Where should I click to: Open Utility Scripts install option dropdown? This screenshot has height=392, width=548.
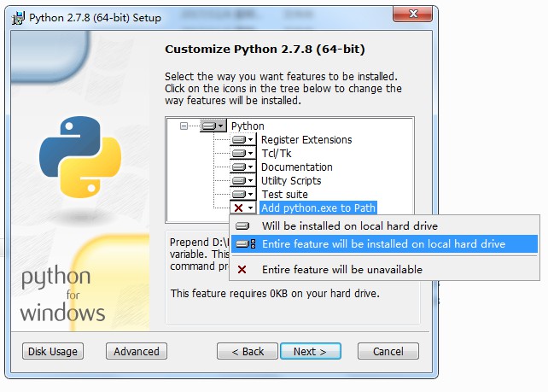point(243,180)
